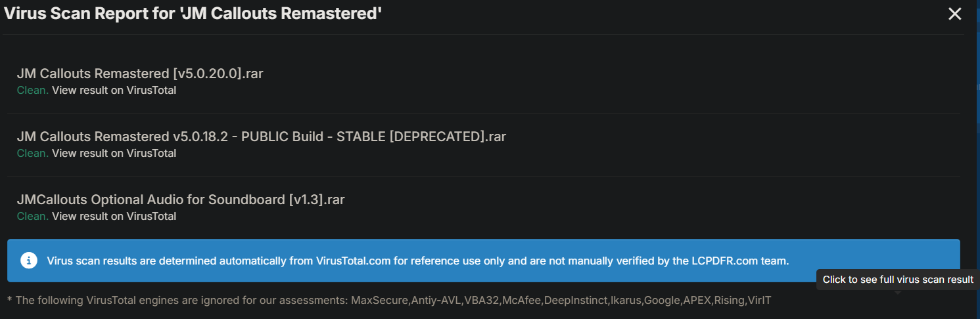Click the Clean status under Optional Audio
980x319 pixels.
(32, 217)
